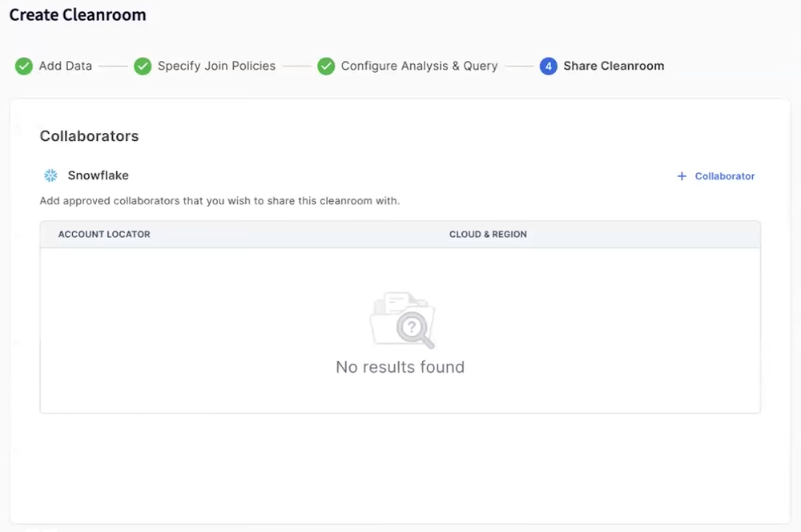Click the Snowflake snowflake logo icon

point(50,175)
